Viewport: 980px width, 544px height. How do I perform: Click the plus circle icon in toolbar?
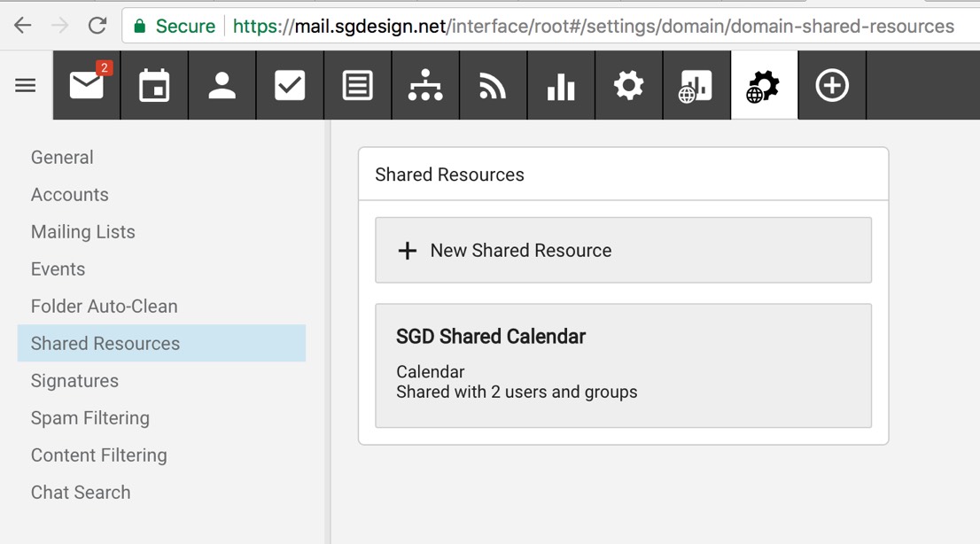point(831,86)
